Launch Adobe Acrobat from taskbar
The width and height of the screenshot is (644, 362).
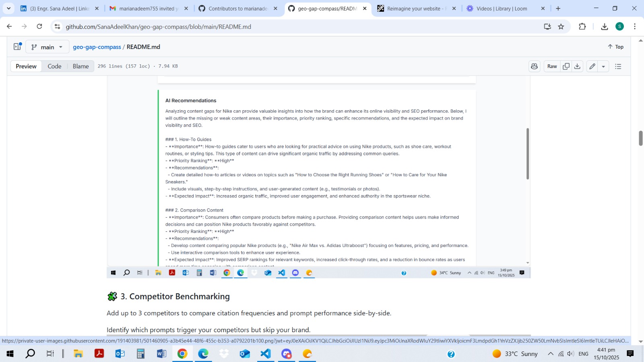(x=99, y=354)
